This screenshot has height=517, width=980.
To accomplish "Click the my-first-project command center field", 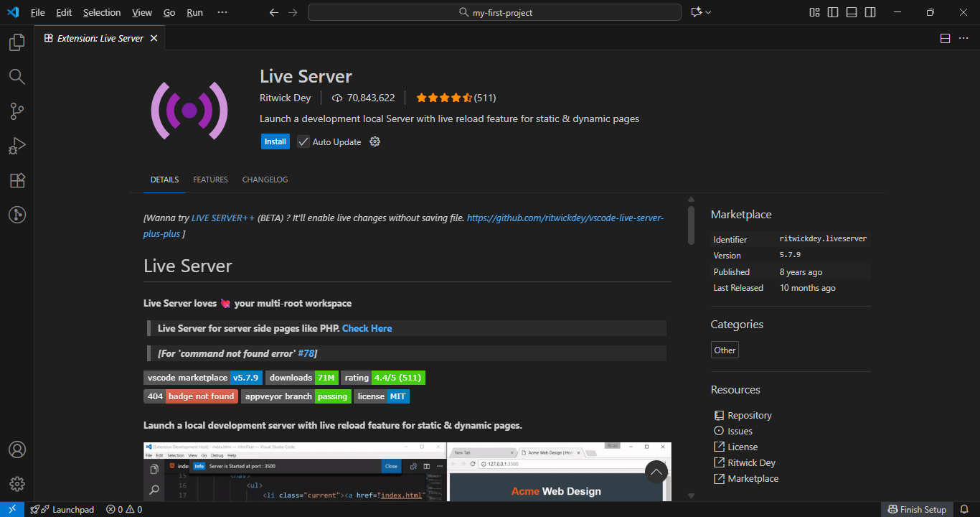I will (494, 12).
